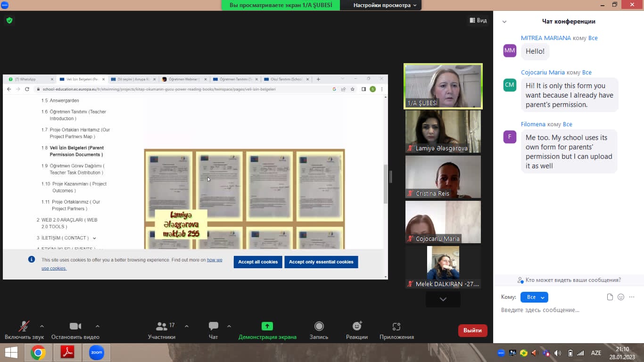This screenshot has height=362, width=644.
Task: Open Реакции reactions menu
Action: pyautogui.click(x=357, y=330)
